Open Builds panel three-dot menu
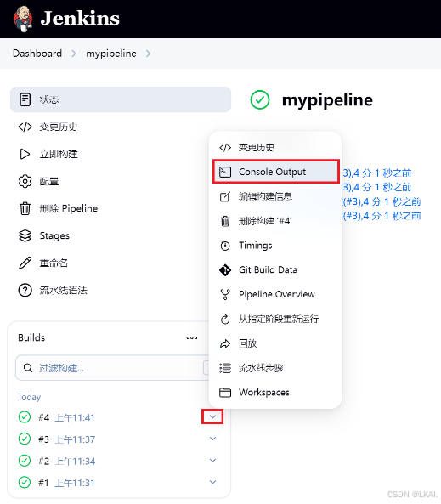The height and width of the screenshot is (504, 441). [192, 337]
